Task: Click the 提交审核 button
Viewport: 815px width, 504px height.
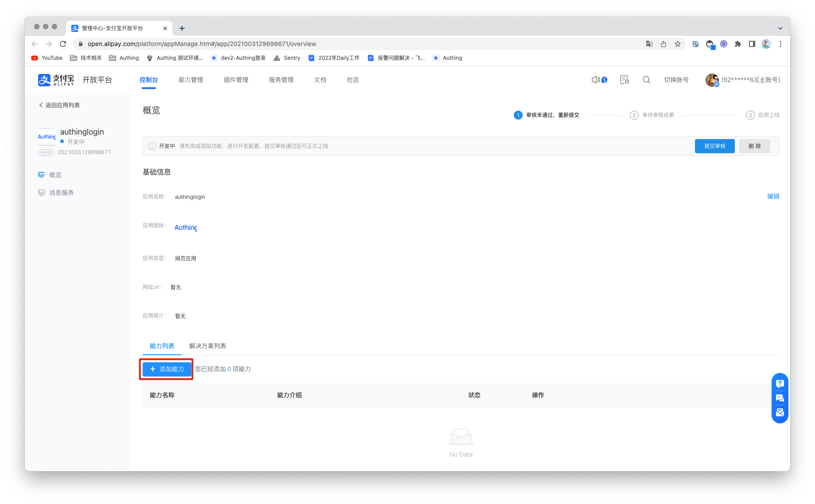Action: 714,146
